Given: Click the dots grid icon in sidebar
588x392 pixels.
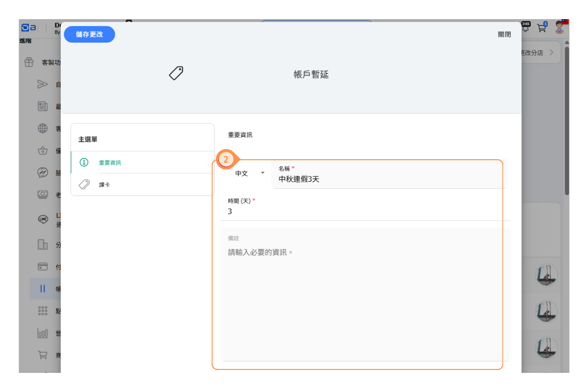Looking at the screenshot, I should (43, 311).
